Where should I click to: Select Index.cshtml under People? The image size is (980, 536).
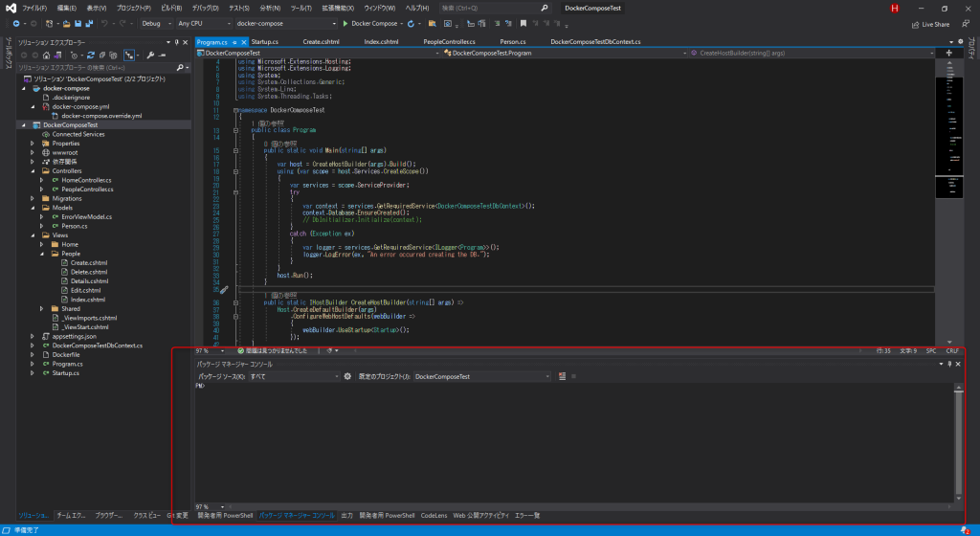point(87,300)
